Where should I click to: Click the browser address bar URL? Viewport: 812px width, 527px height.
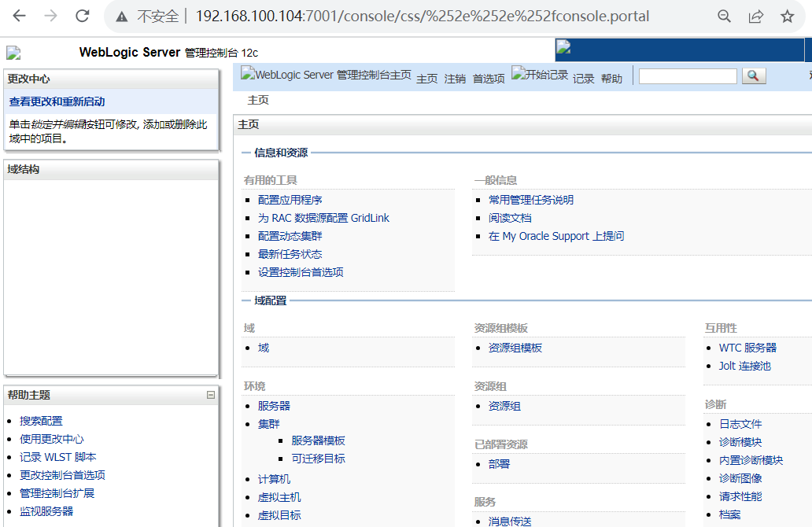tap(422, 17)
